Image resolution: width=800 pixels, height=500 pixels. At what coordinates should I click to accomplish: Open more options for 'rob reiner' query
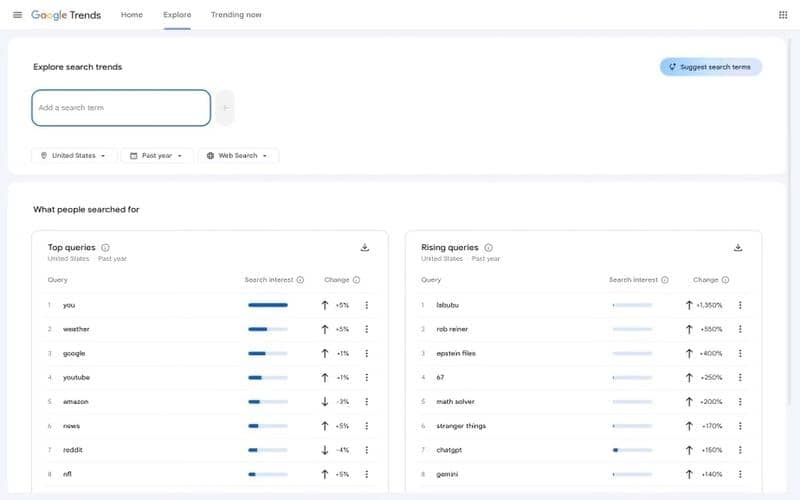tap(740, 329)
